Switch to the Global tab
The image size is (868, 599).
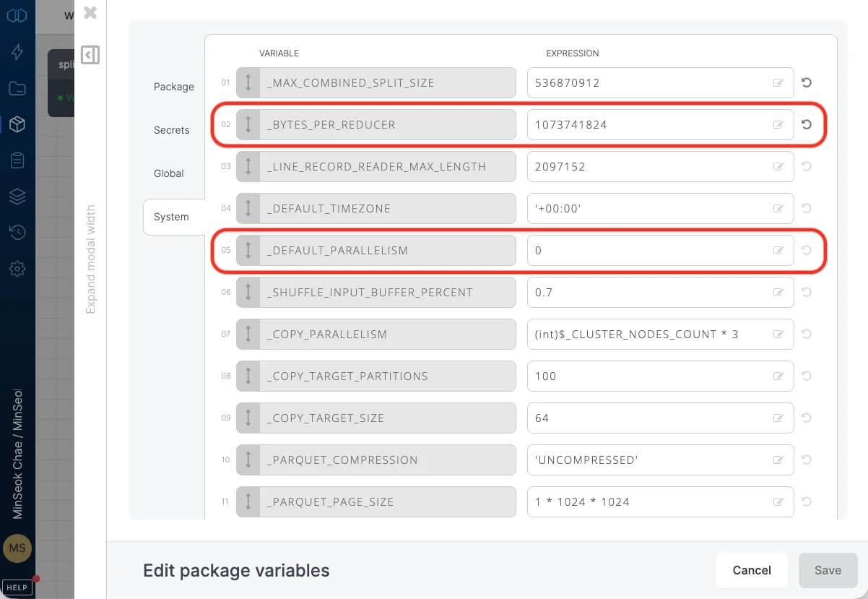169,173
